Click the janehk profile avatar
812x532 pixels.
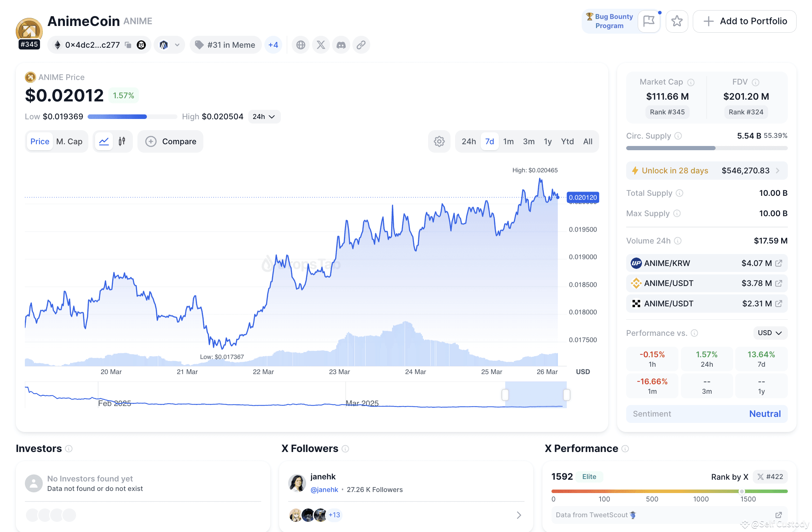pos(297,483)
